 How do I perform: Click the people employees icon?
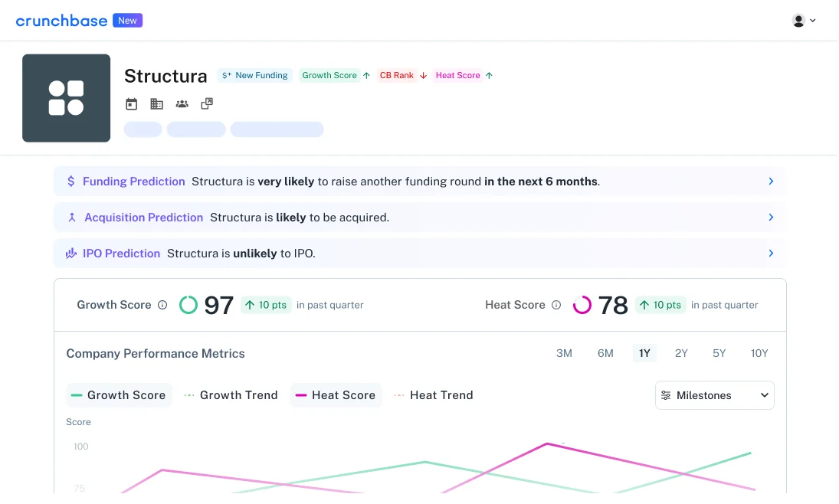point(182,104)
